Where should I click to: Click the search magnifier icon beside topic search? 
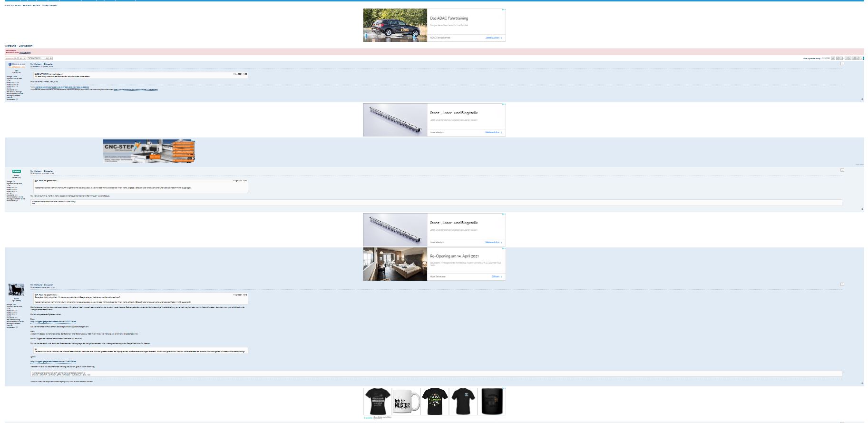pos(47,58)
